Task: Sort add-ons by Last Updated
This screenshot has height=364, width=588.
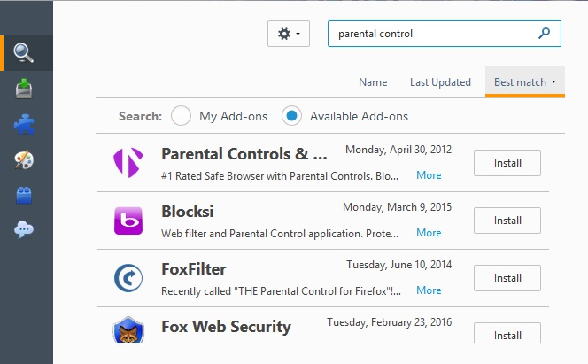Action: tap(440, 82)
